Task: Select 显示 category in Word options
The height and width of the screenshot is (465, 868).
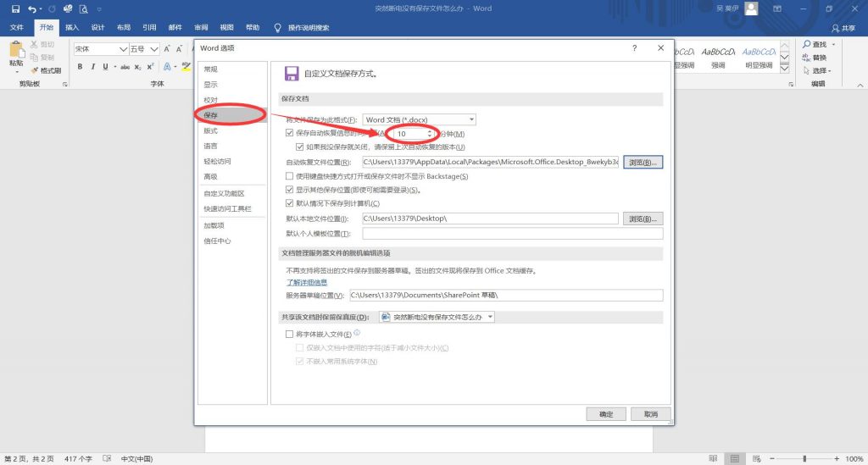Action: 232,85
